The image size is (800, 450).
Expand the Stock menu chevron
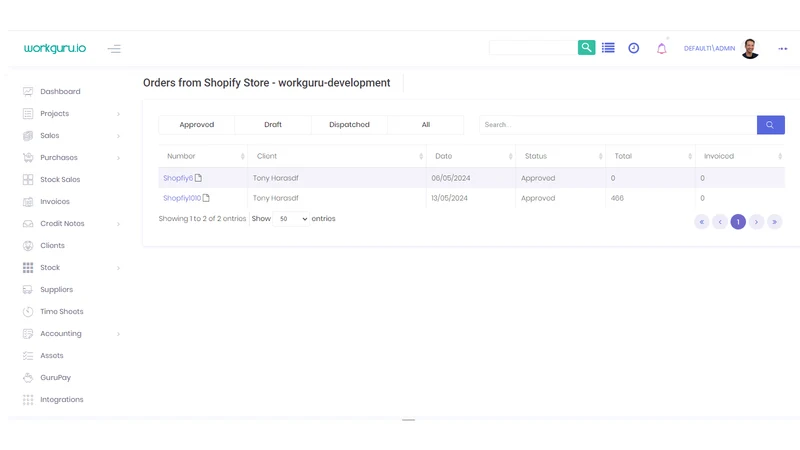[x=118, y=268]
